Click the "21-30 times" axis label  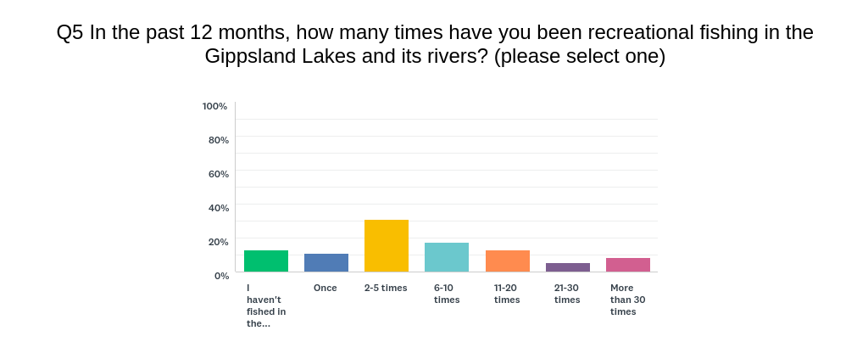pyautogui.click(x=567, y=294)
